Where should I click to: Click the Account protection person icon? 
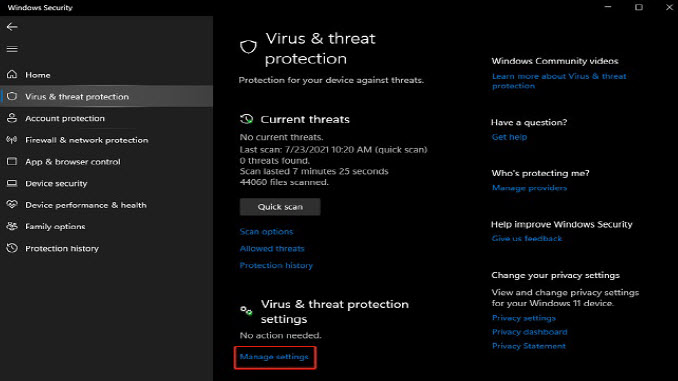point(12,118)
